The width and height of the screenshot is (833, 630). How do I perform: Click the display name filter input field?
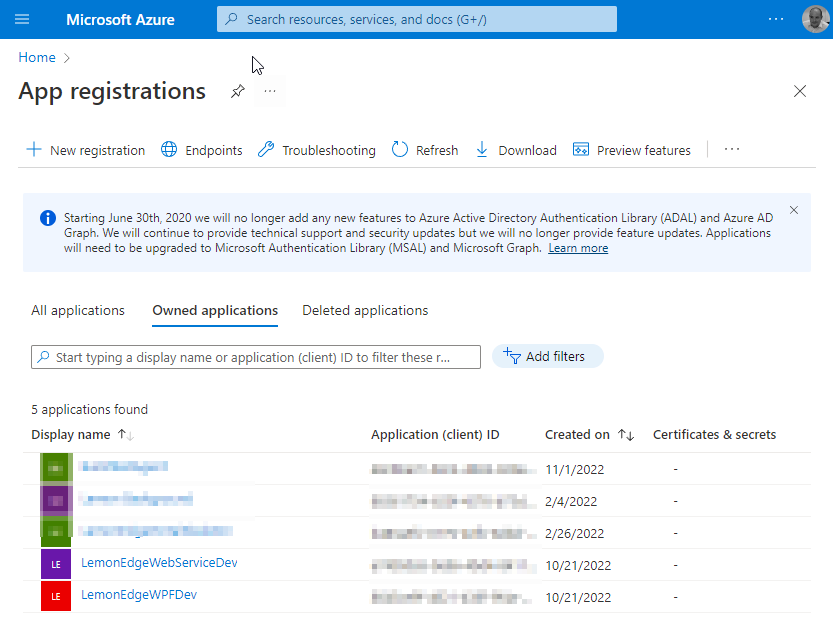tap(255, 357)
